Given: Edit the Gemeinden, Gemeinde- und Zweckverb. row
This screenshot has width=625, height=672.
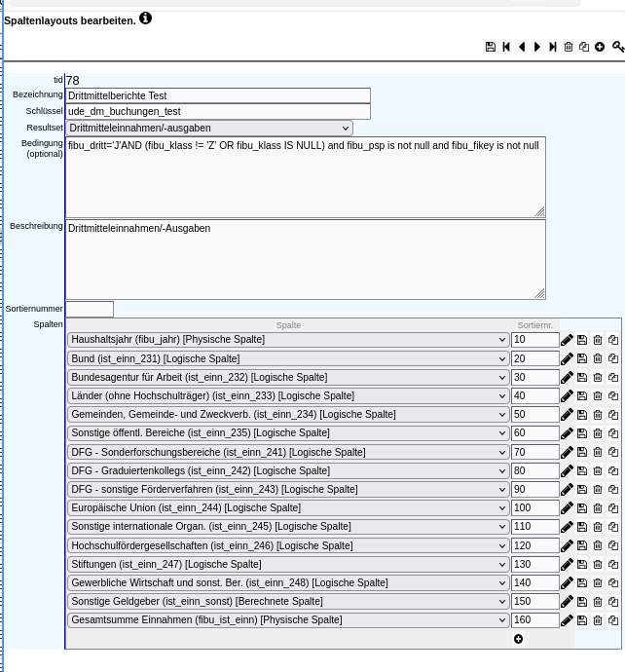Looking at the screenshot, I should [567, 415].
